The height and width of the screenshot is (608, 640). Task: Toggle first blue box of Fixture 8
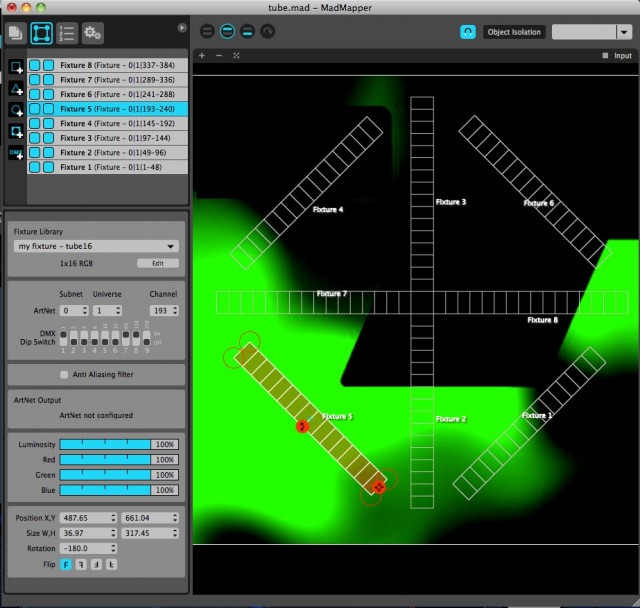pyautogui.click(x=34, y=65)
